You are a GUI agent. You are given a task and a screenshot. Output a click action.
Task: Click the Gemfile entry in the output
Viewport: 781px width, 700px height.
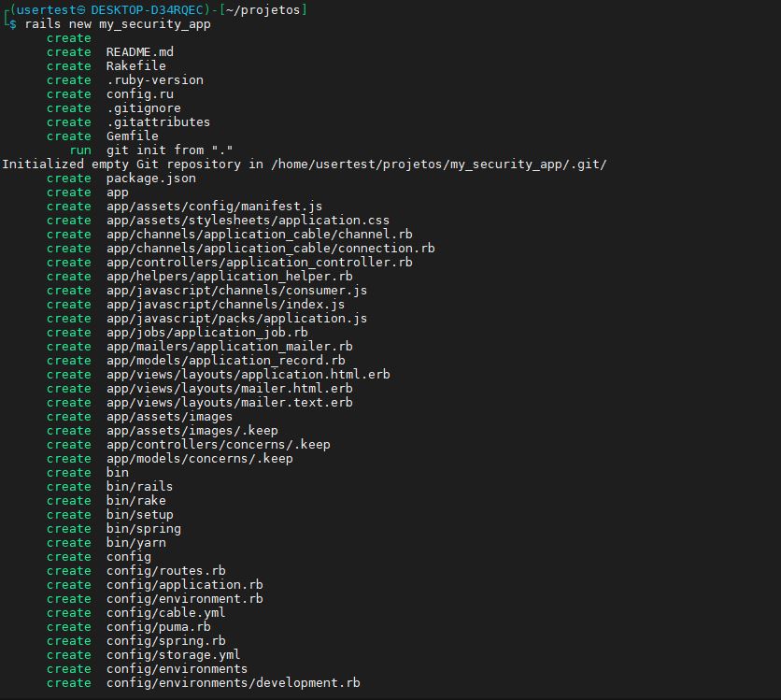click(132, 136)
